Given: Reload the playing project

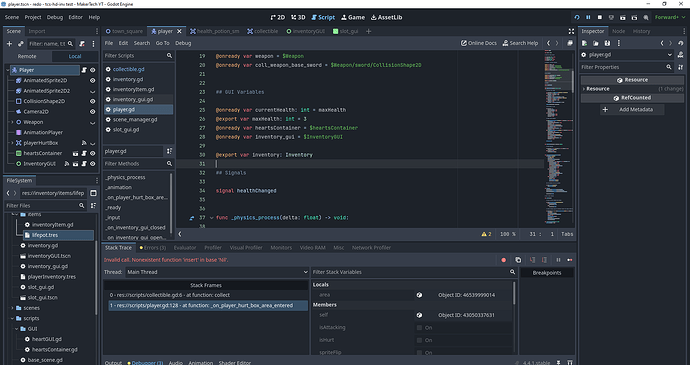Looking at the screenshot, I should pyautogui.click(x=577, y=17).
